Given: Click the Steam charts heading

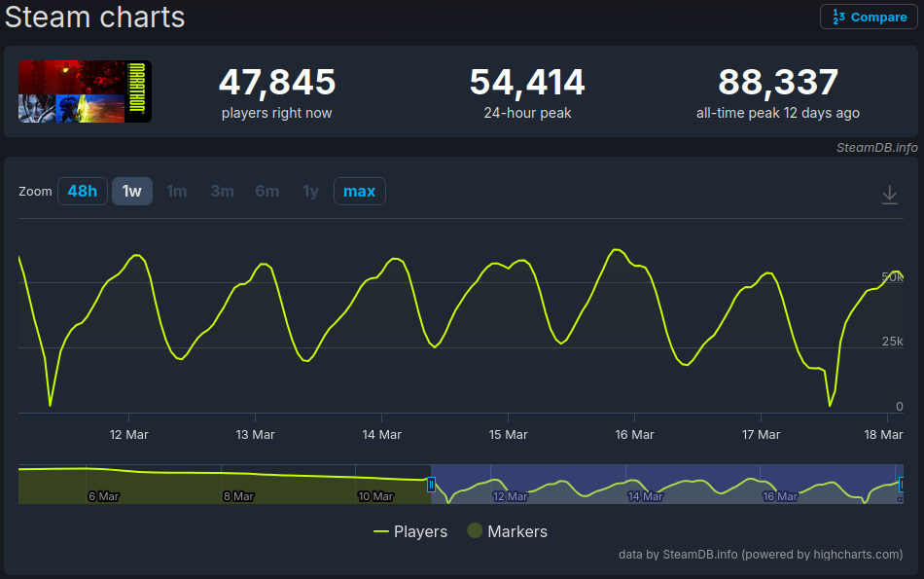Looking at the screenshot, I should pos(95,17).
